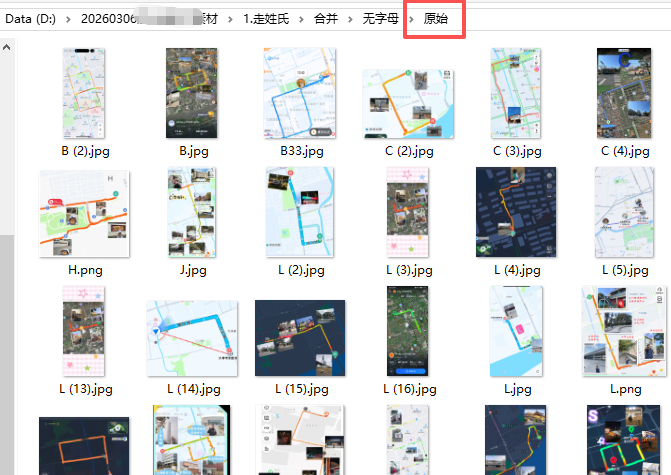The image size is (671, 475).
Task: Expand the chevron after Data (D:)
Action: pos(68,19)
